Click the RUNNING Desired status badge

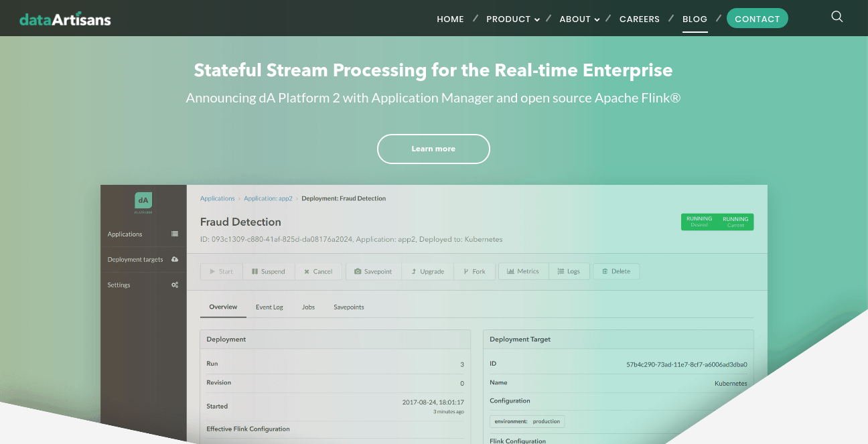699,222
